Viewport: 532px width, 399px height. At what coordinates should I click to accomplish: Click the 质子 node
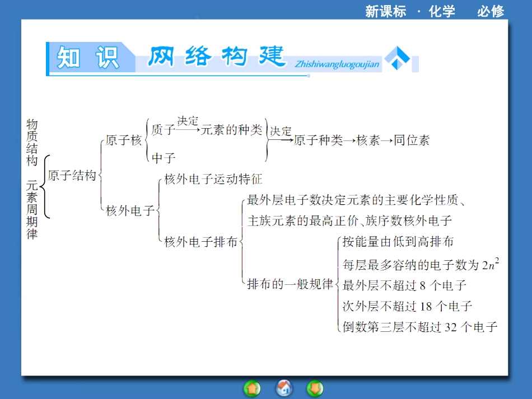pyautogui.click(x=163, y=129)
